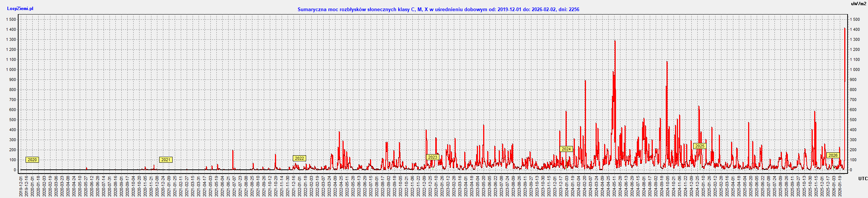The height and width of the screenshot is (198, 868).
Task: Click the May 2024 peak near 1300
Action: click(x=615, y=42)
